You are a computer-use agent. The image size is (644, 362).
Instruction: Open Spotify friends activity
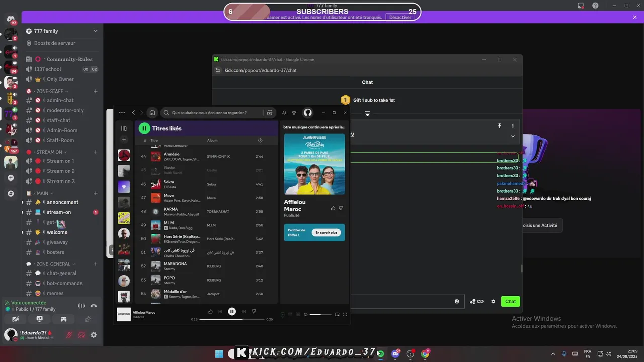coord(294,113)
